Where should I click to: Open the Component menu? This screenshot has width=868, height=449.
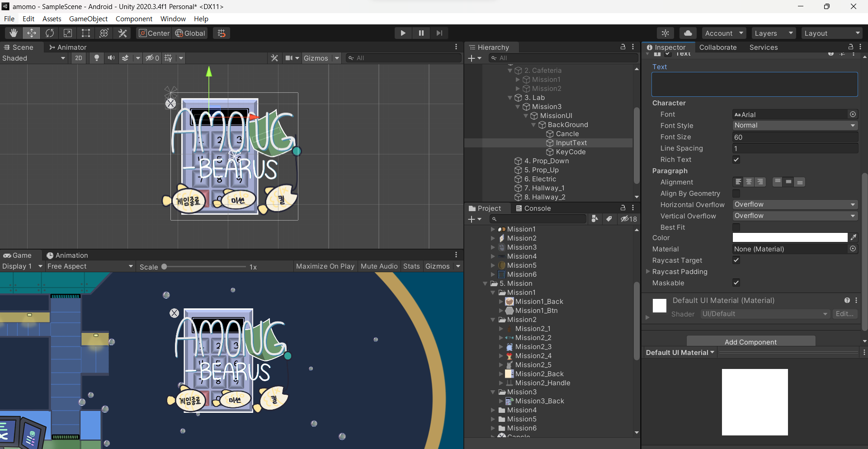134,19
